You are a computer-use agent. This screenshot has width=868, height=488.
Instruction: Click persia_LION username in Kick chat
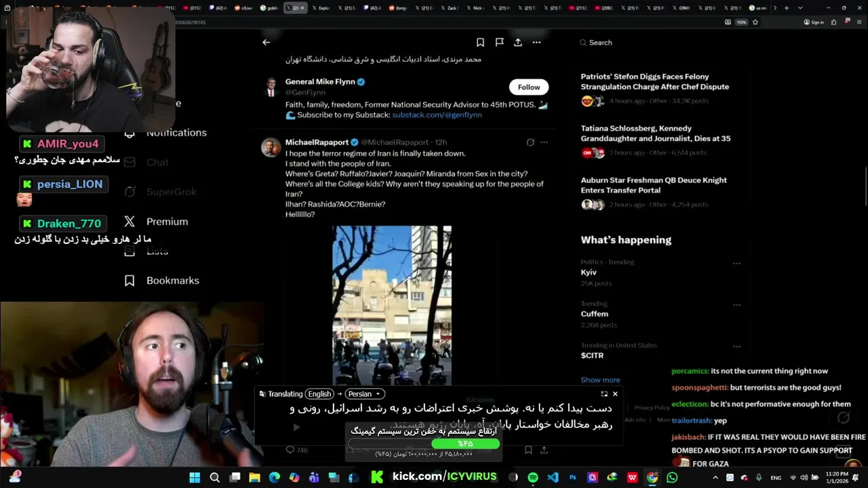(70, 184)
